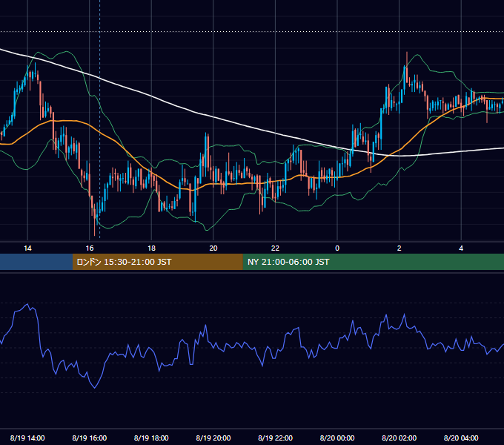Click the 8/19 20:00 date label
Screen dimensions: 504x445
213,438
